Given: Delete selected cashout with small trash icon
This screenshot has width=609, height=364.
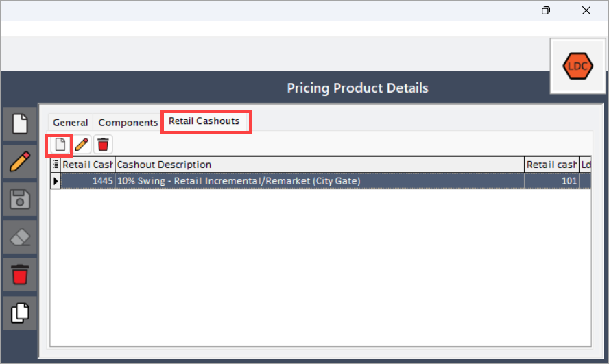Looking at the screenshot, I should point(103,145).
